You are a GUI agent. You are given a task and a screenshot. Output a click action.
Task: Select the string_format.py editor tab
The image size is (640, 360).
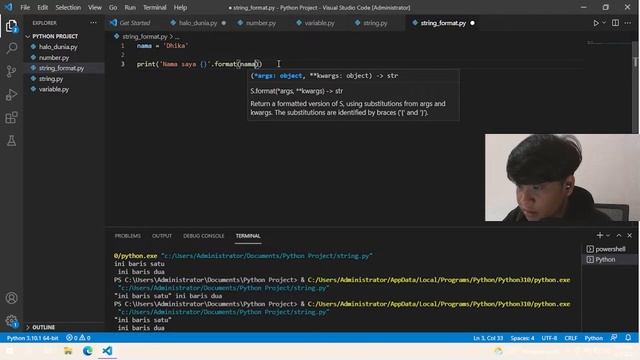[x=443, y=23]
